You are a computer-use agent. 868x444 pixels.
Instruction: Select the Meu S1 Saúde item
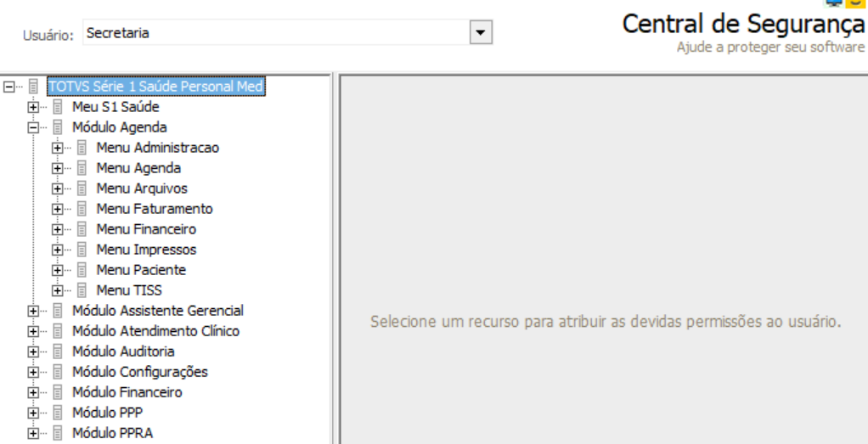[x=116, y=107]
